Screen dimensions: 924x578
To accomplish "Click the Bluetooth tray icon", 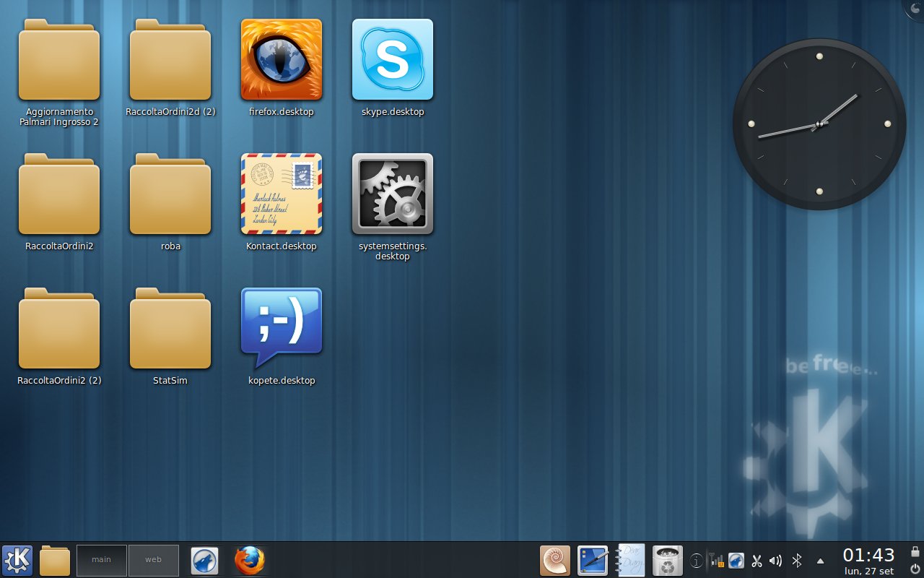I will pyautogui.click(x=797, y=561).
